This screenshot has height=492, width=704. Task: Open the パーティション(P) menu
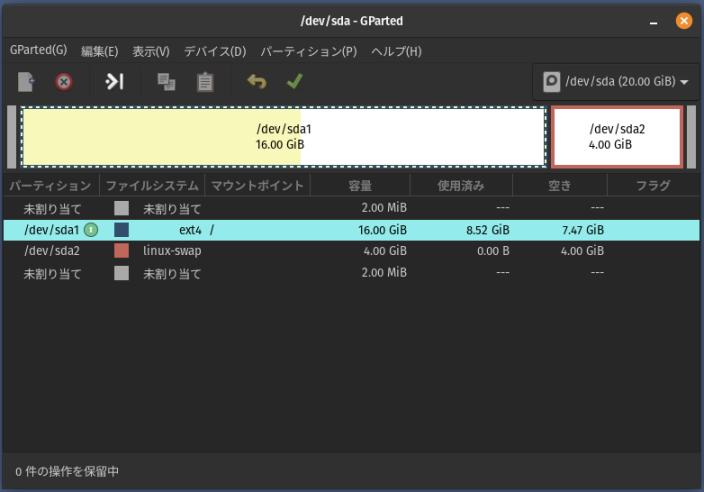[x=308, y=51]
